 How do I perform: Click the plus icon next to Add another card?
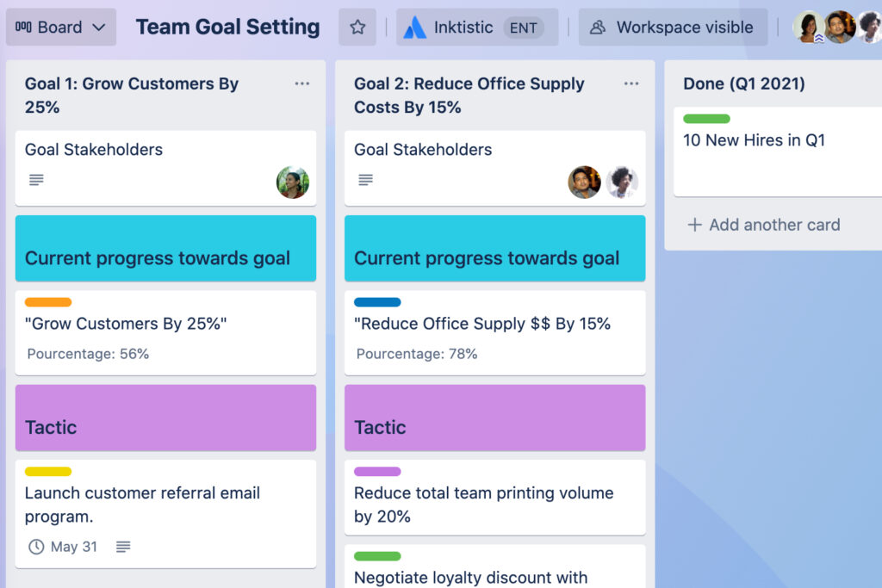pyautogui.click(x=694, y=226)
